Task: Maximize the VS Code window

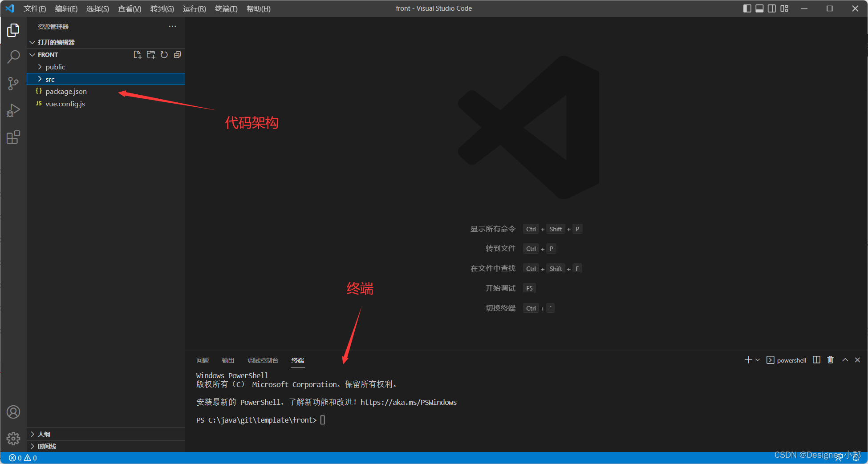Action: (x=830, y=8)
